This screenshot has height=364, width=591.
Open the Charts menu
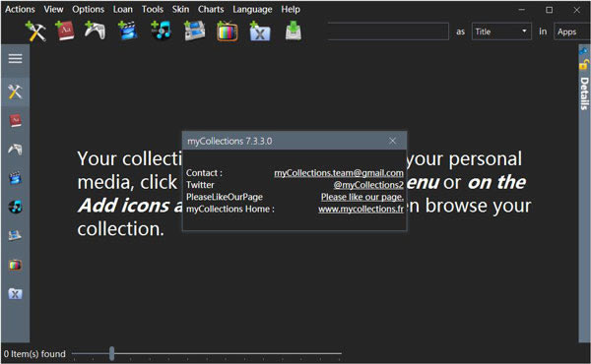click(x=211, y=9)
